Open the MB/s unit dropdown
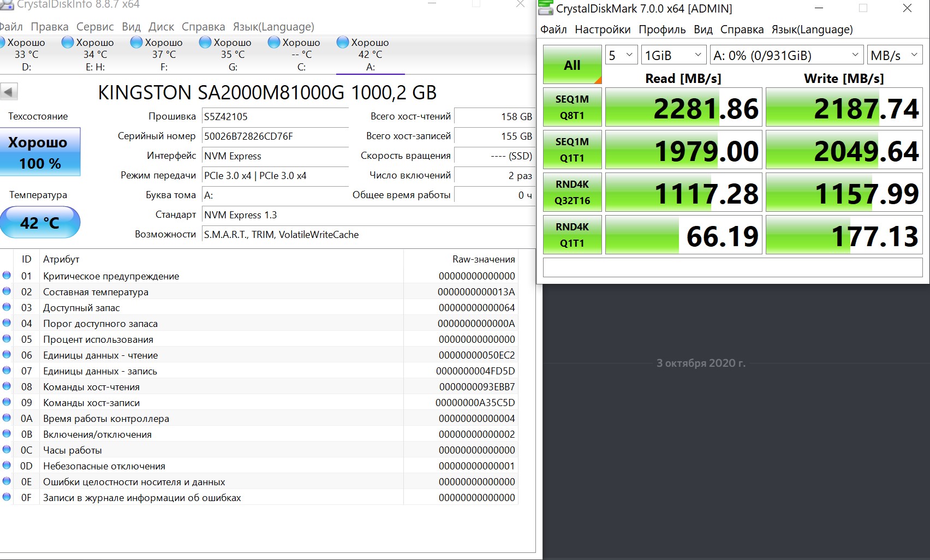Screen dimensions: 930x560 click(x=894, y=55)
